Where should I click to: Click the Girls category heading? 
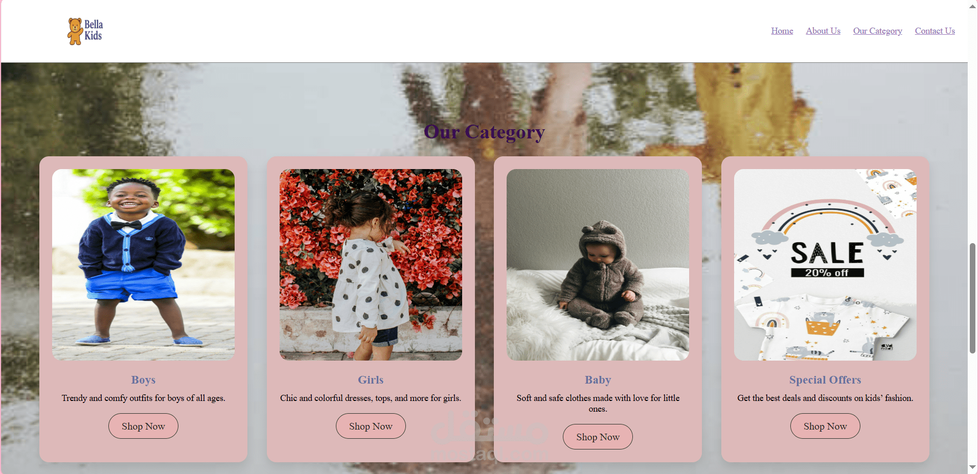point(371,380)
